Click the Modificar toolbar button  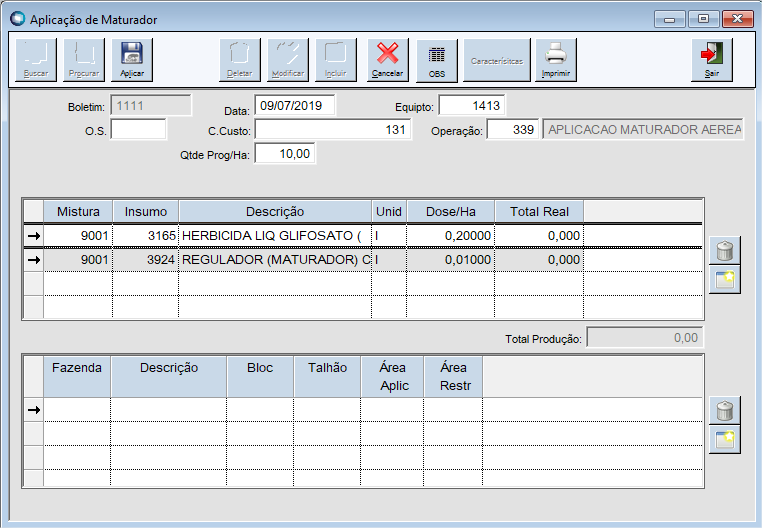click(x=288, y=60)
